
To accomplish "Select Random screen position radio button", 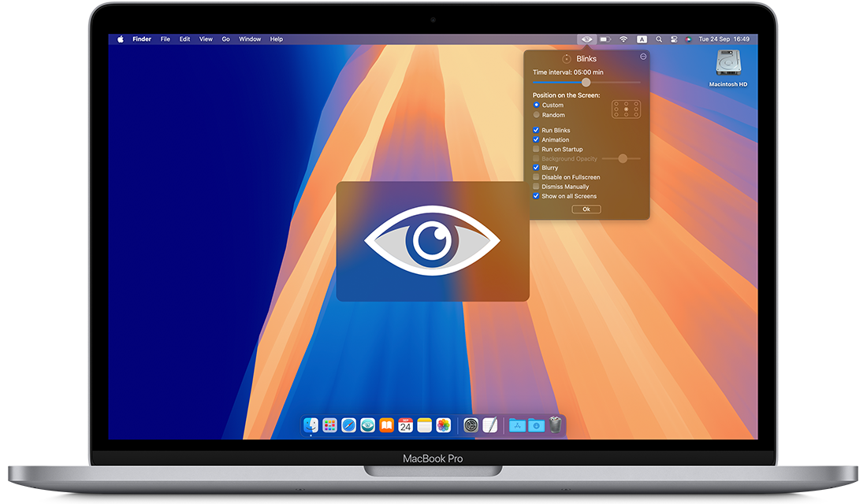I will click(x=537, y=115).
